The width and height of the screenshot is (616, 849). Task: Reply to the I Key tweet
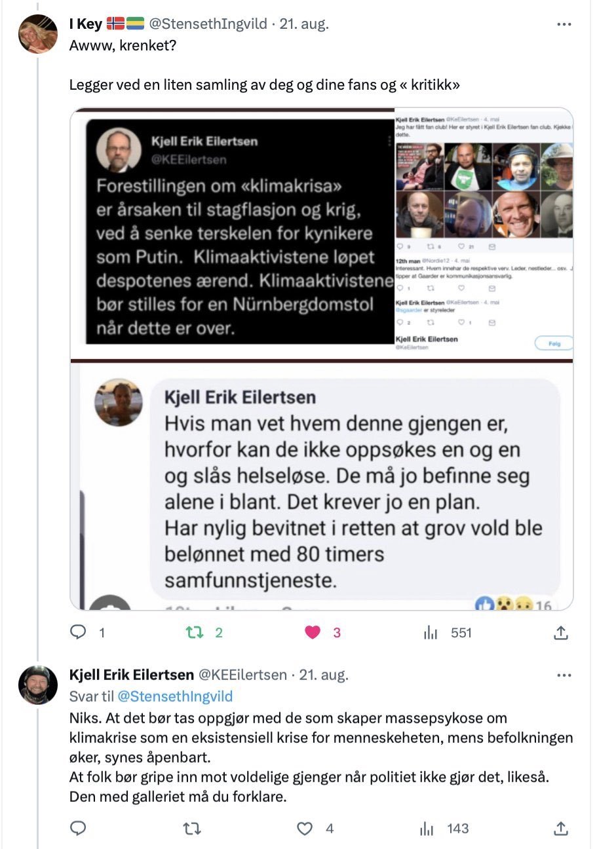(79, 632)
